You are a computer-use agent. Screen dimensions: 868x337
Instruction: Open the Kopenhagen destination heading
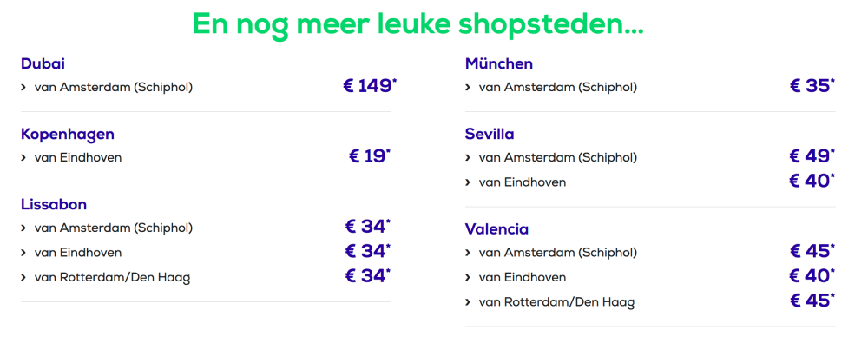[x=68, y=134]
